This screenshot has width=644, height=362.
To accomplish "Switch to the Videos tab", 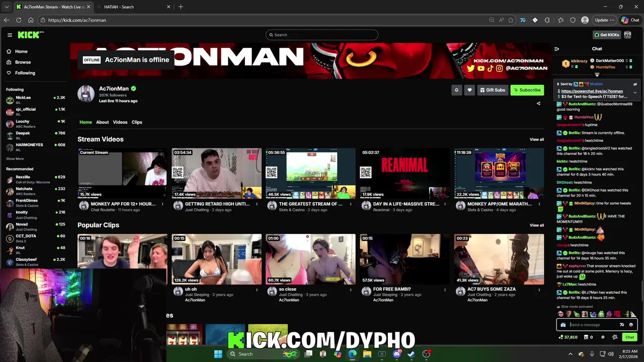I will coord(120,122).
